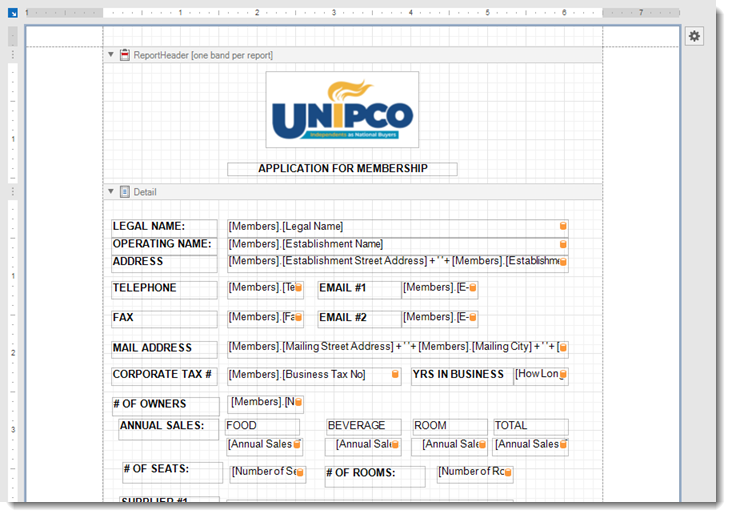Click binding icon on How Long field
This screenshot has height=517, width=731.
[x=563, y=376]
